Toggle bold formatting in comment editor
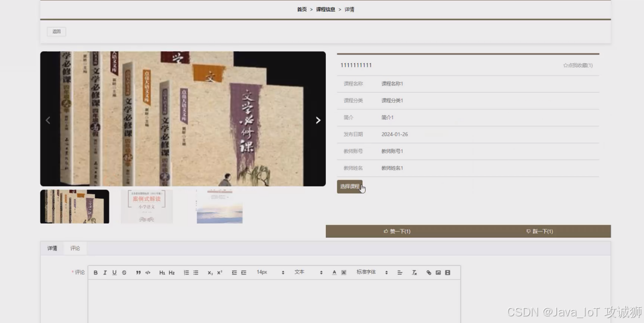Viewport: 644px width, 323px height. [x=95, y=273]
